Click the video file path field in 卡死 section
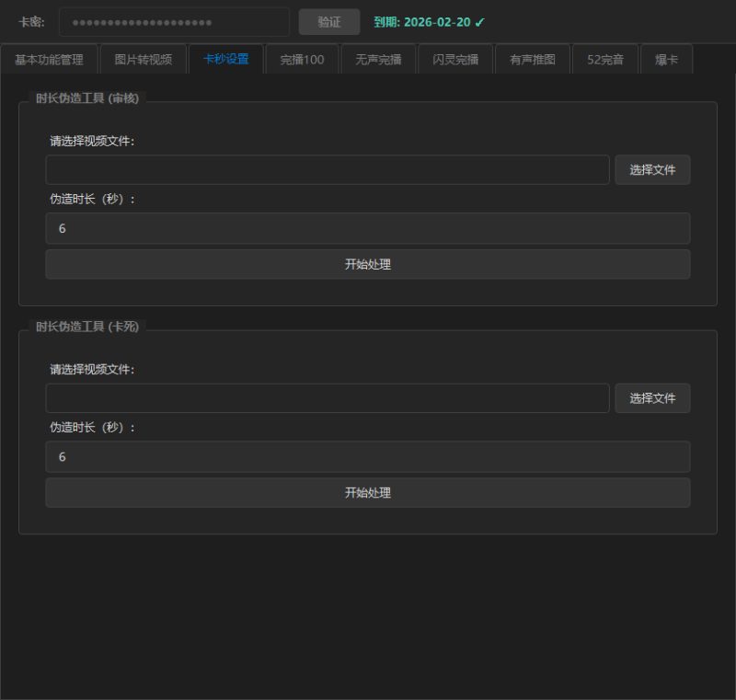 327,398
